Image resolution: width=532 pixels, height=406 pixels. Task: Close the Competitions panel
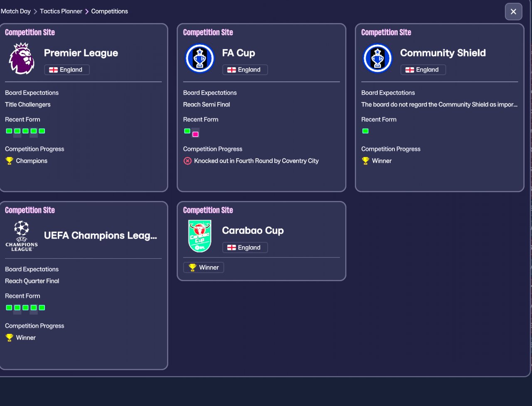(x=513, y=12)
